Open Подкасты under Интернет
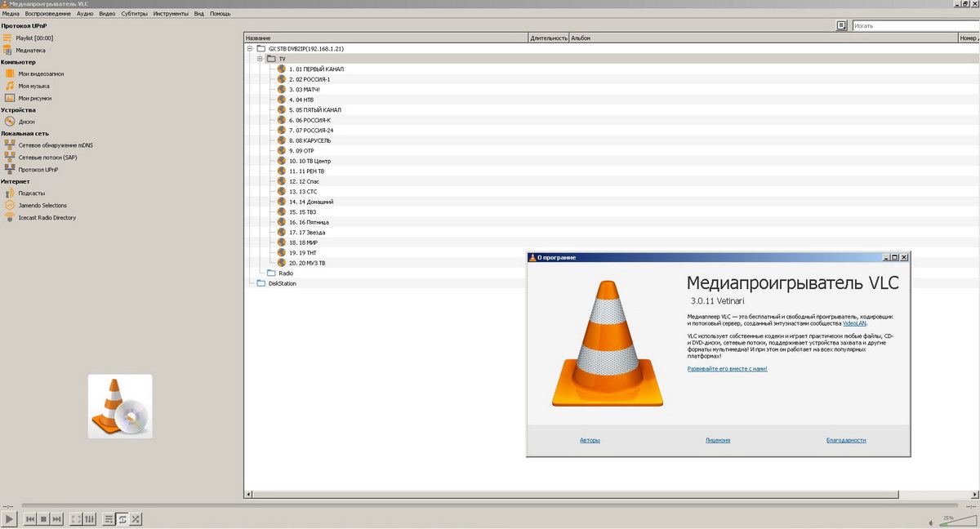 25,193
